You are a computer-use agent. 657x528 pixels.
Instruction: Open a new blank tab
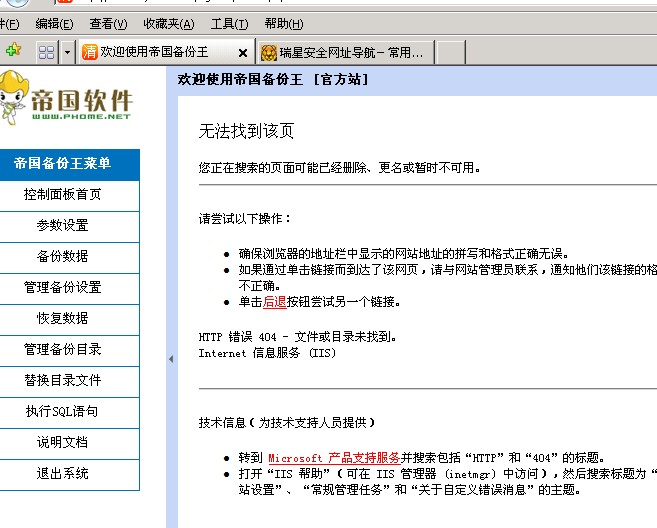[450, 53]
